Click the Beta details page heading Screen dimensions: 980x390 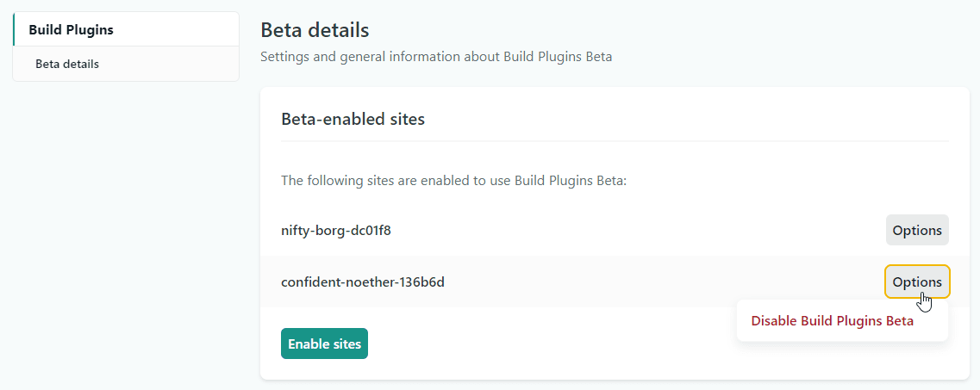(x=315, y=30)
